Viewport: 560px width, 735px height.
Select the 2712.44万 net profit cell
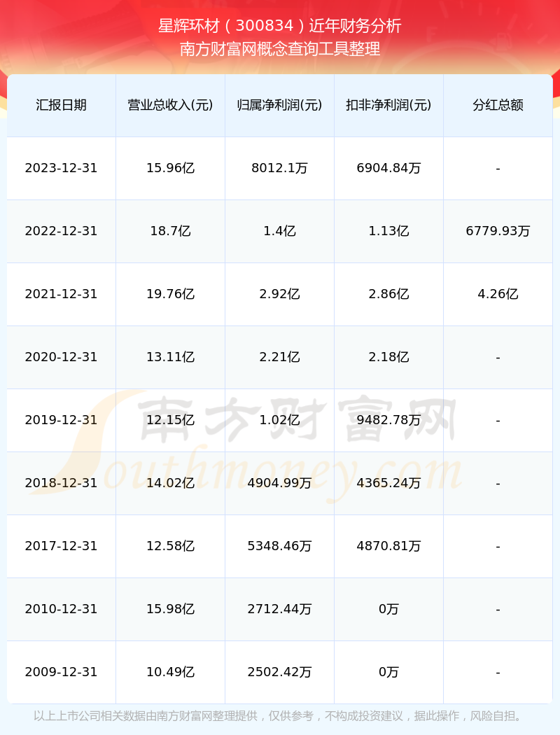pos(280,610)
